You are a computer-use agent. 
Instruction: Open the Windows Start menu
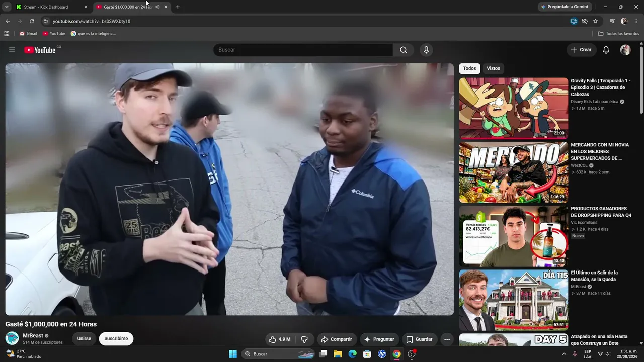(233, 354)
